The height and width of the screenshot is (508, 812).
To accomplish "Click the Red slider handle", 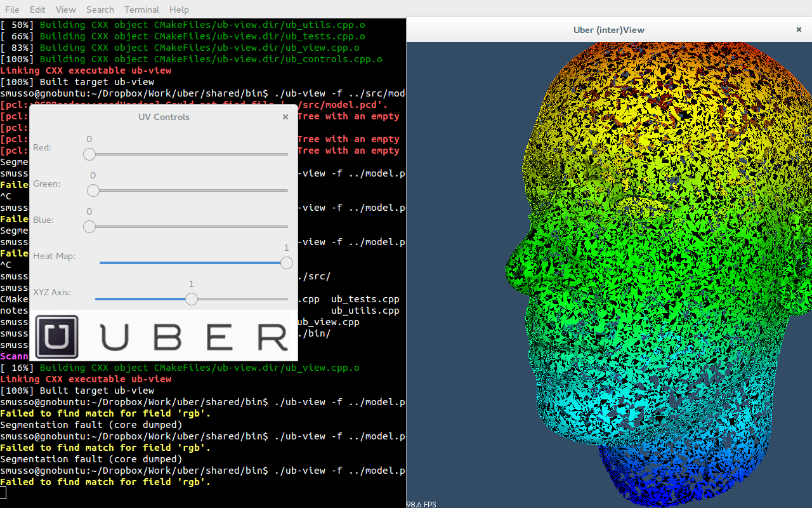I will coord(89,154).
